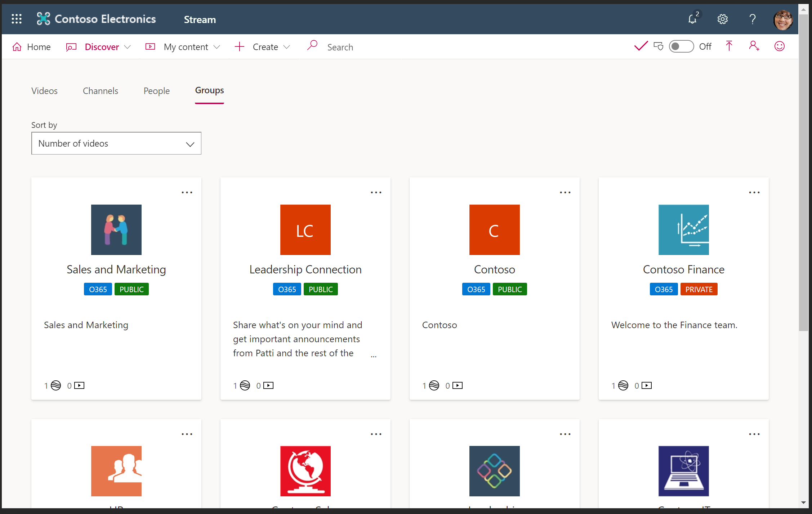Click the Contoso Electronics logo
Screen dimensions: 812x514
pos(96,19)
